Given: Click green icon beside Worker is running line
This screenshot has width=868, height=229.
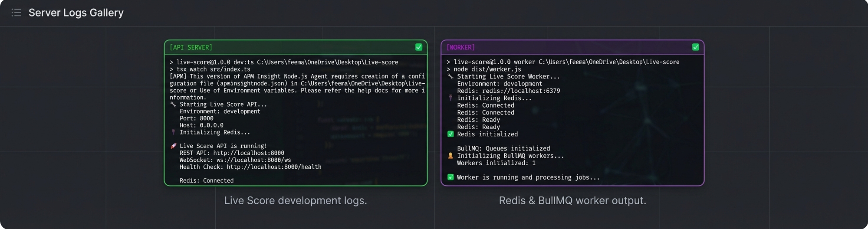Looking at the screenshot, I should coord(450,177).
